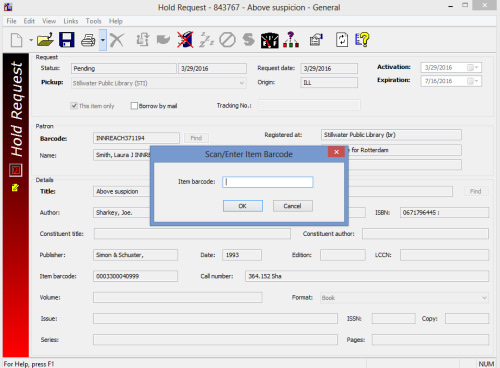The width and height of the screenshot is (500, 368).
Task: Toggle the Borrow by mail checkbox
Action: [x=134, y=106]
